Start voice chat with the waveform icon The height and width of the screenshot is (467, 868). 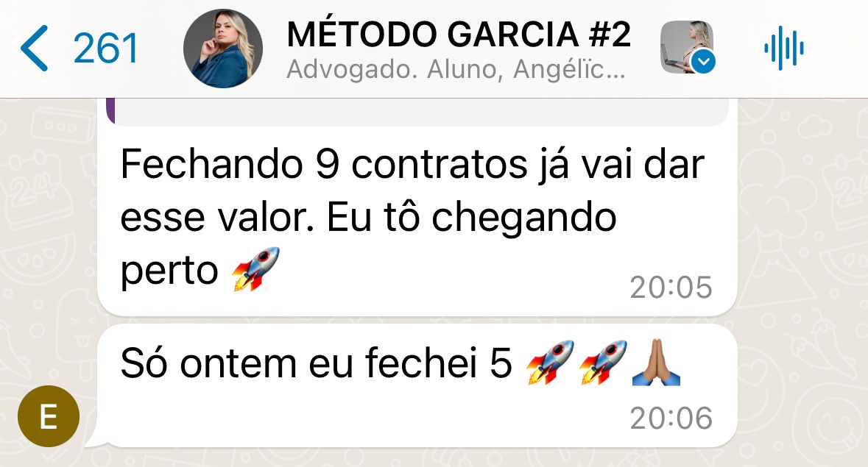pyautogui.click(x=784, y=48)
